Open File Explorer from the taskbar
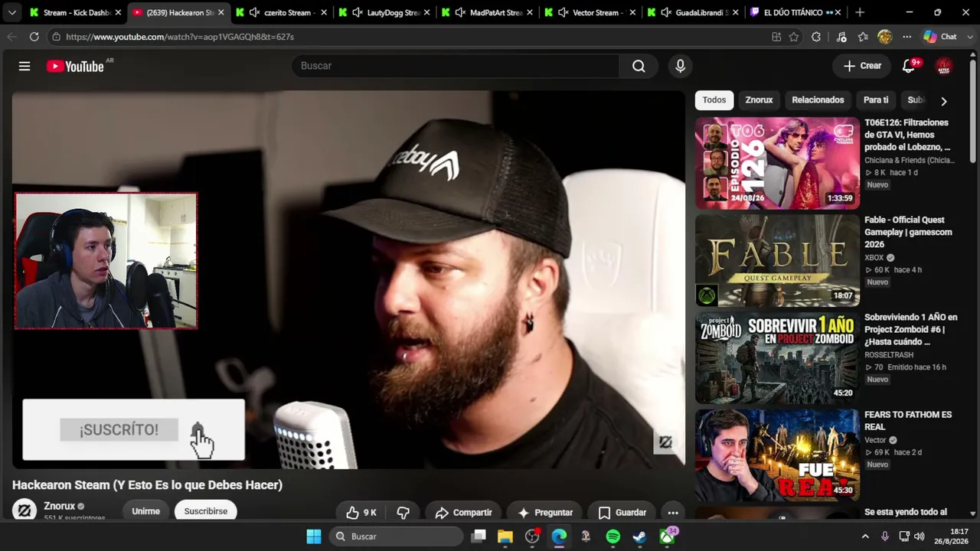 [505, 536]
